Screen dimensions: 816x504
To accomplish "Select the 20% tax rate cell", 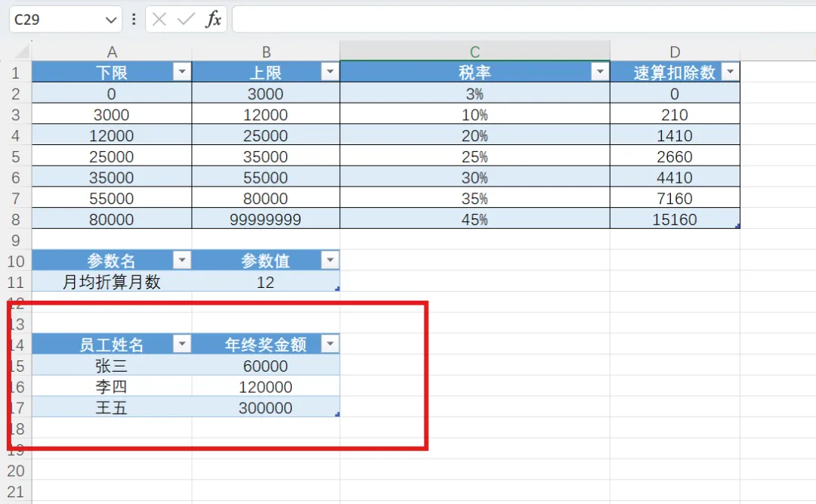I will point(474,135).
